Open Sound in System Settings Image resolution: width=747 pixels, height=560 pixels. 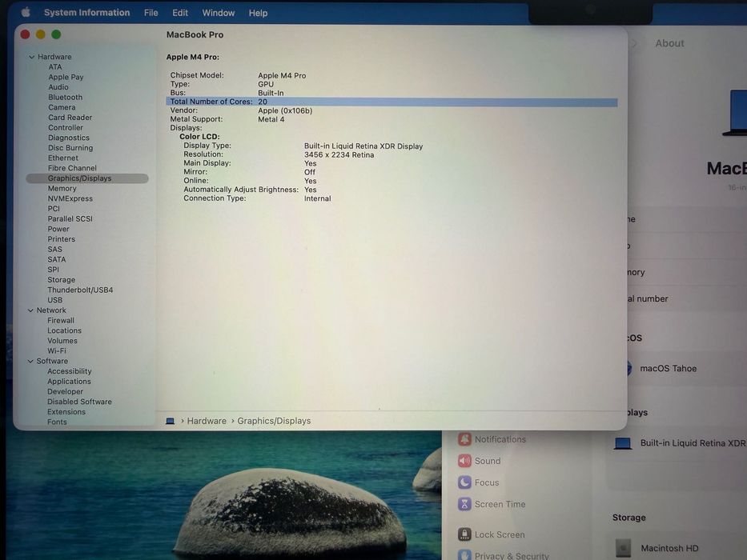pos(480,461)
